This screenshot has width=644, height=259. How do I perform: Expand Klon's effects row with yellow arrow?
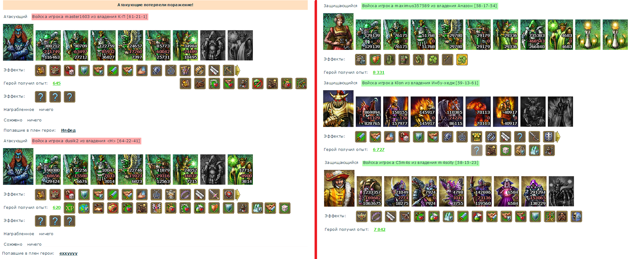(x=558, y=137)
